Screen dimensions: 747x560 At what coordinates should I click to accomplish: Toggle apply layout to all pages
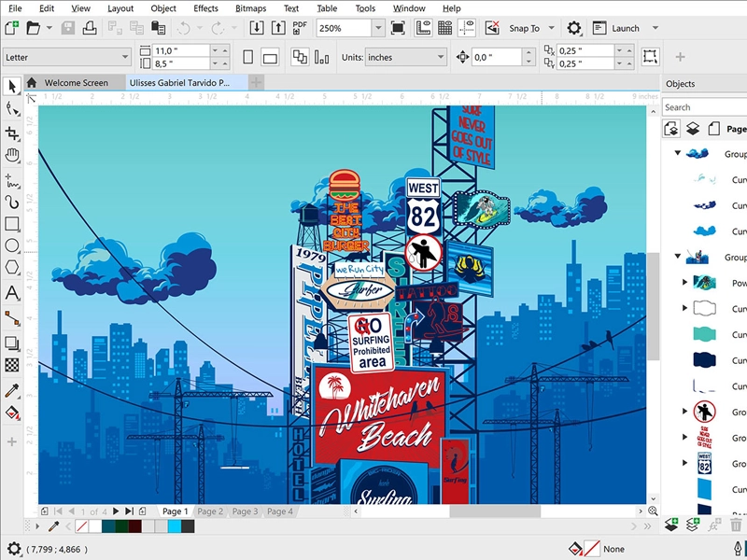coord(300,57)
